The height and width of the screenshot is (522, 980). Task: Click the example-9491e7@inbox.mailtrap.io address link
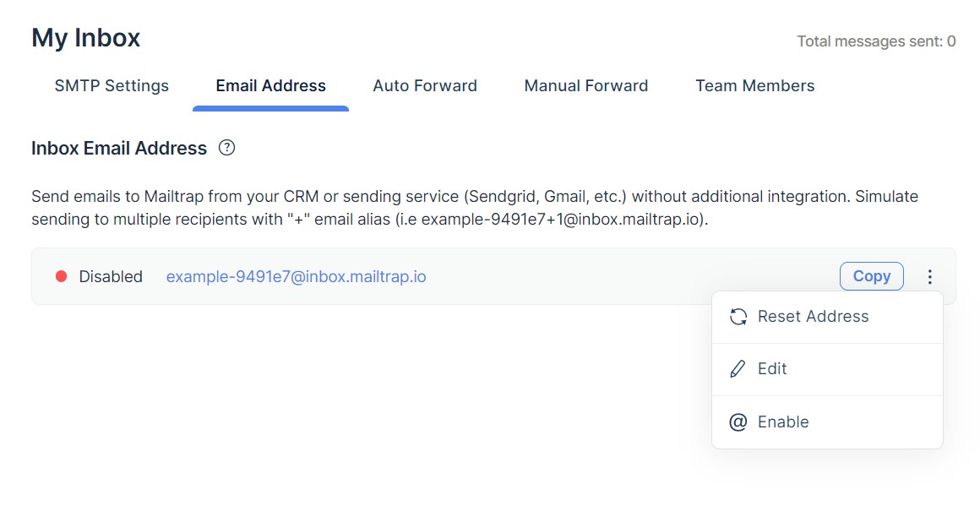point(296,276)
